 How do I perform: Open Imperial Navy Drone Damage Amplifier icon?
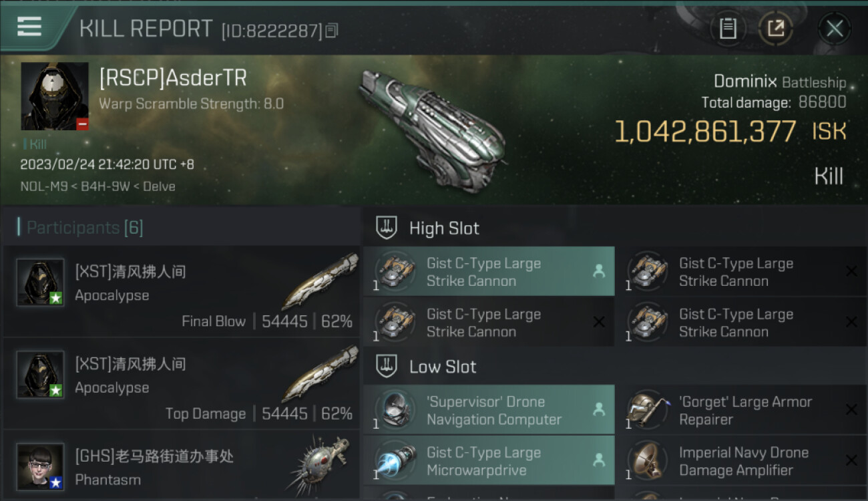tap(647, 461)
